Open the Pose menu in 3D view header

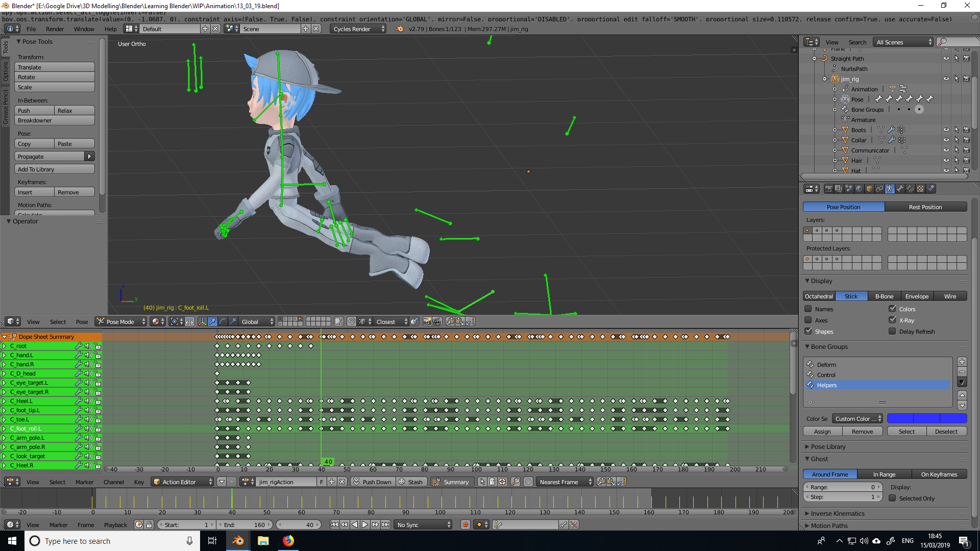coord(82,322)
